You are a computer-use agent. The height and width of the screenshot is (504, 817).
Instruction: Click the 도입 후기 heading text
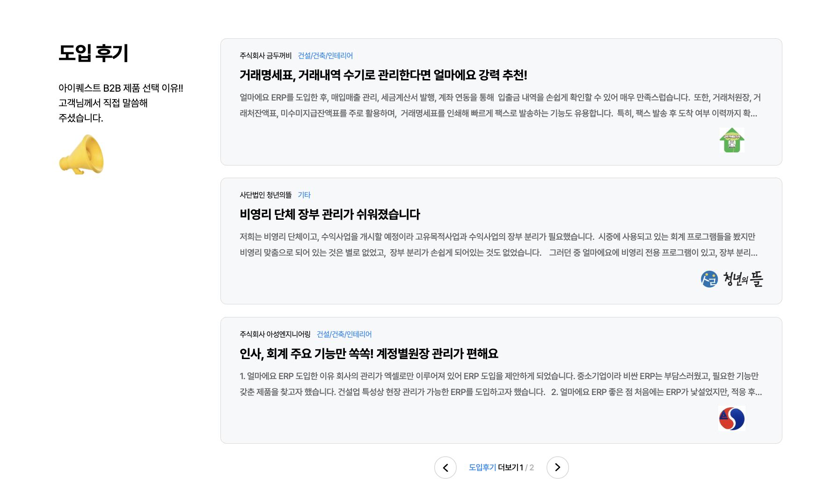pyautogui.click(x=94, y=53)
